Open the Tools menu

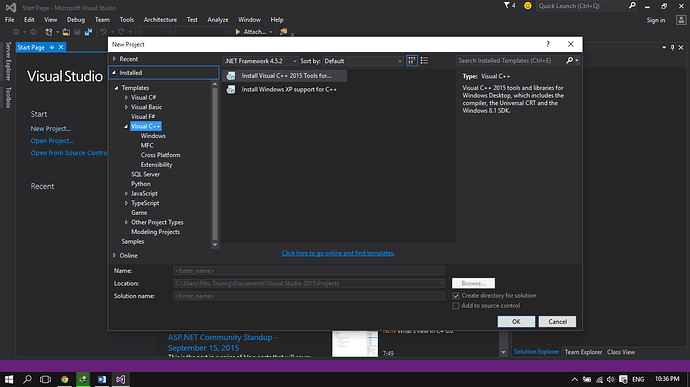[x=127, y=20]
